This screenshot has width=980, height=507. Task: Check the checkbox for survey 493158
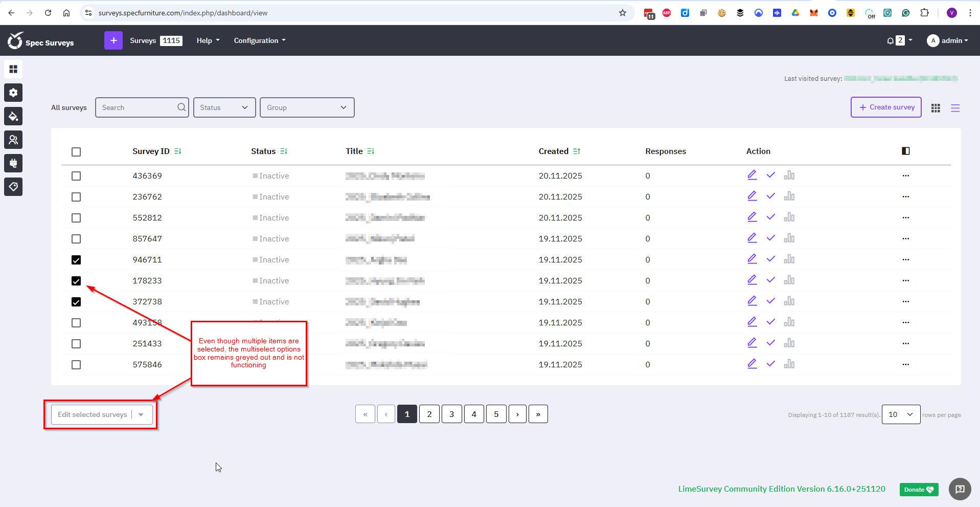[x=76, y=323]
